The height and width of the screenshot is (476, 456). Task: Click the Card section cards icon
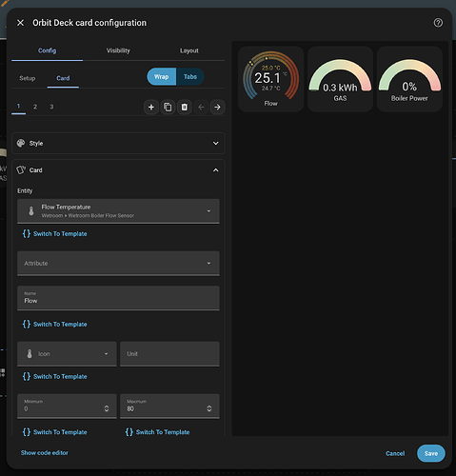pos(21,170)
